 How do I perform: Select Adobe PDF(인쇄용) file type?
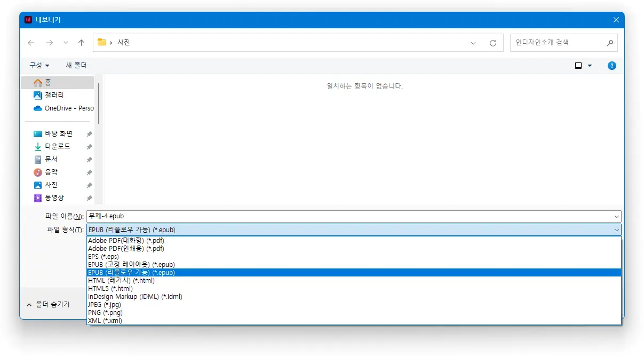(x=126, y=248)
